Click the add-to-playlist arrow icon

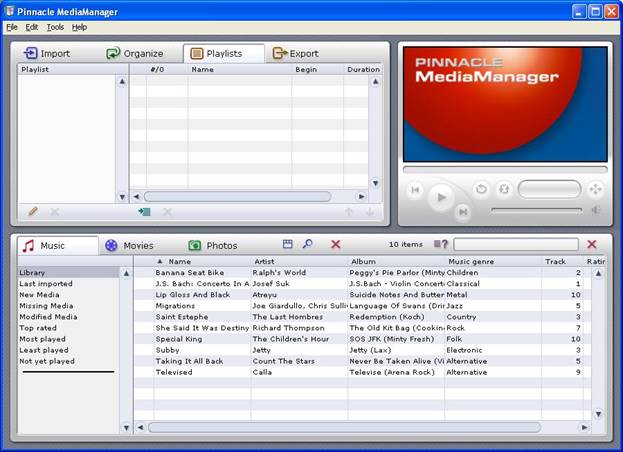coord(144,212)
